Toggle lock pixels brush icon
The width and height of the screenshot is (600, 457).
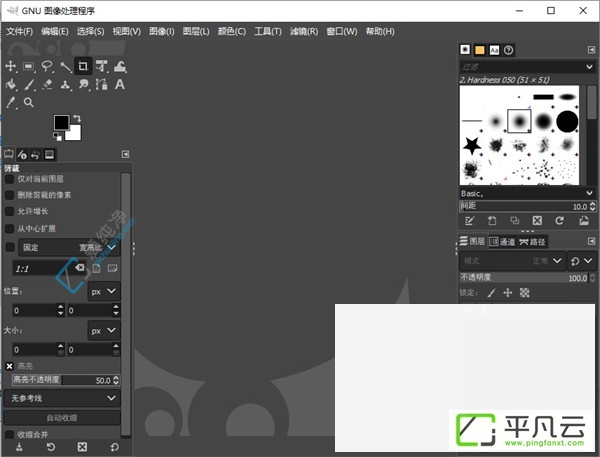coord(491,293)
